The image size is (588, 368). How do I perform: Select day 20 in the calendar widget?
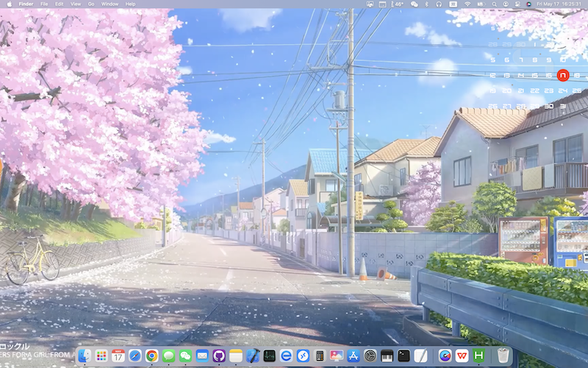coord(506,91)
